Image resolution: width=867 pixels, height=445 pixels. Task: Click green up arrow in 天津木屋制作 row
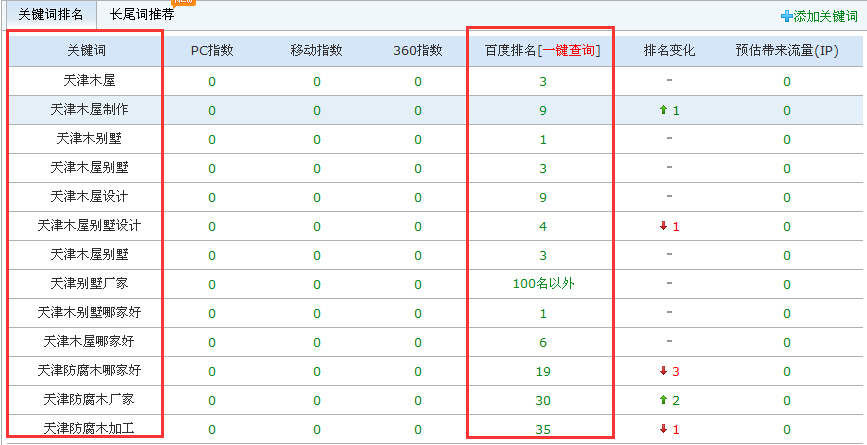coord(663,110)
